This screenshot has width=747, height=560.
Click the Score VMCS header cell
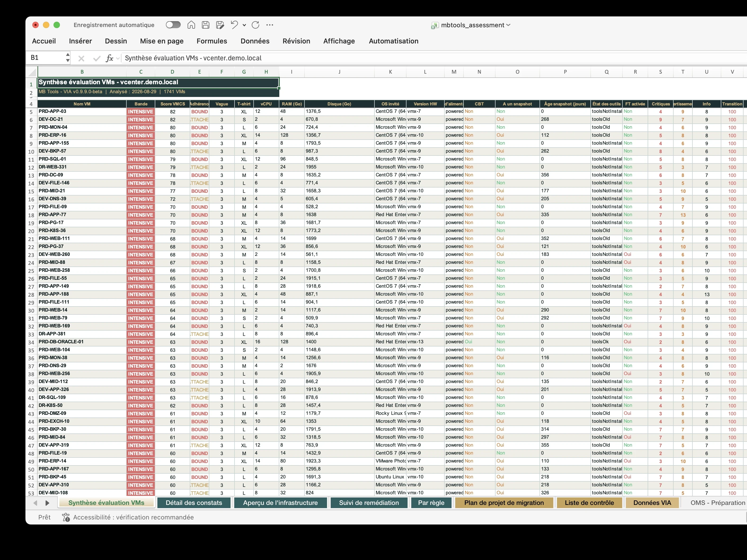coord(173,104)
